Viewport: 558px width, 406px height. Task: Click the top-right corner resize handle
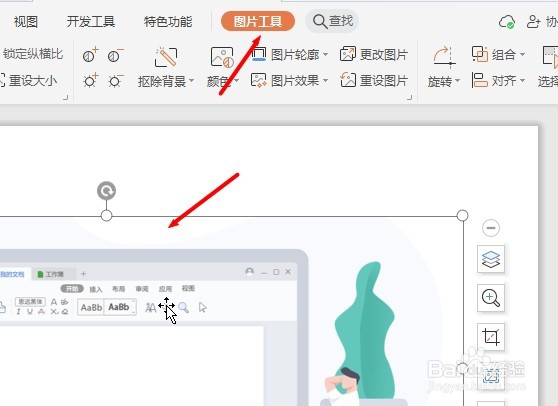(462, 215)
